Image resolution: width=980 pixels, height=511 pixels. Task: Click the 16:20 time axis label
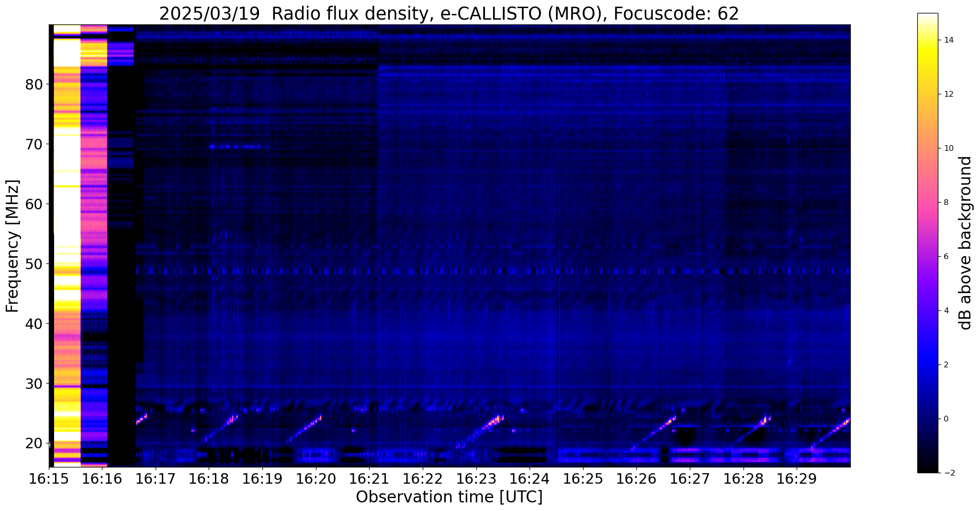316,479
